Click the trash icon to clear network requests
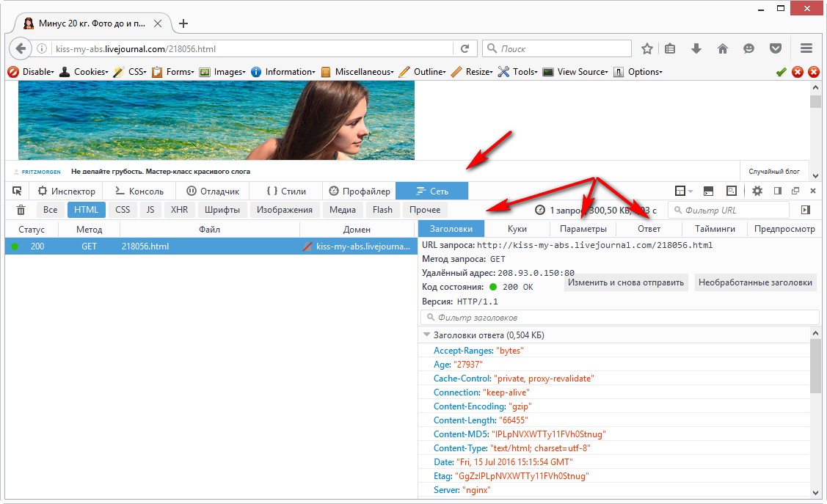The image size is (827, 504). point(21,210)
